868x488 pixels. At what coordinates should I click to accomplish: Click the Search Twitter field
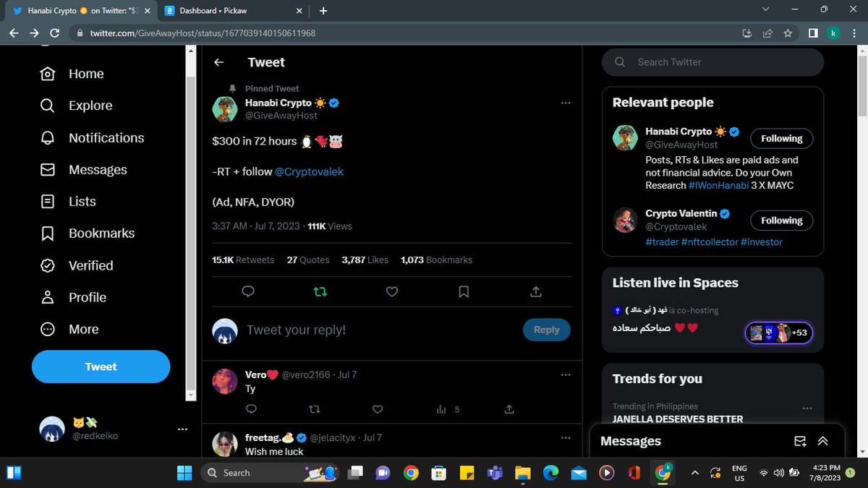tap(712, 62)
